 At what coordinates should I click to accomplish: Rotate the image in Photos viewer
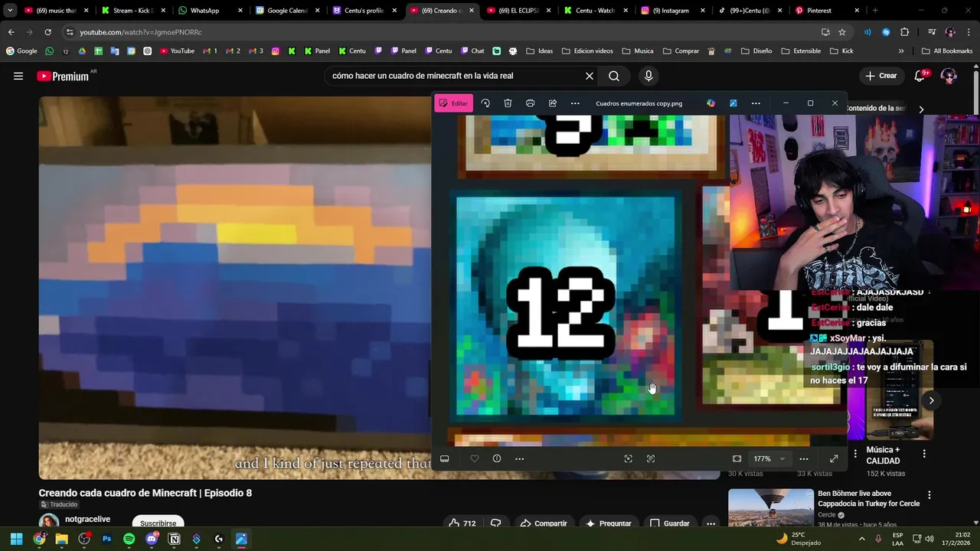pyautogui.click(x=485, y=103)
